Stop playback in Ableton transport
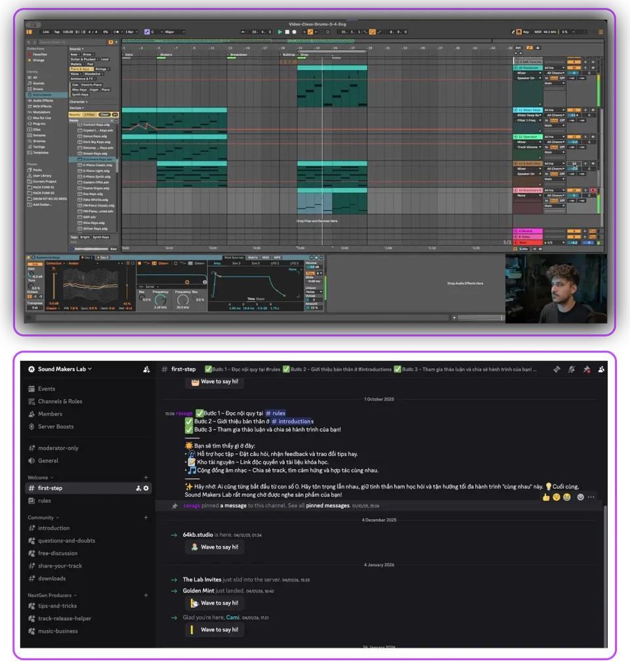Screen dimensions: 630x672 point(287,31)
